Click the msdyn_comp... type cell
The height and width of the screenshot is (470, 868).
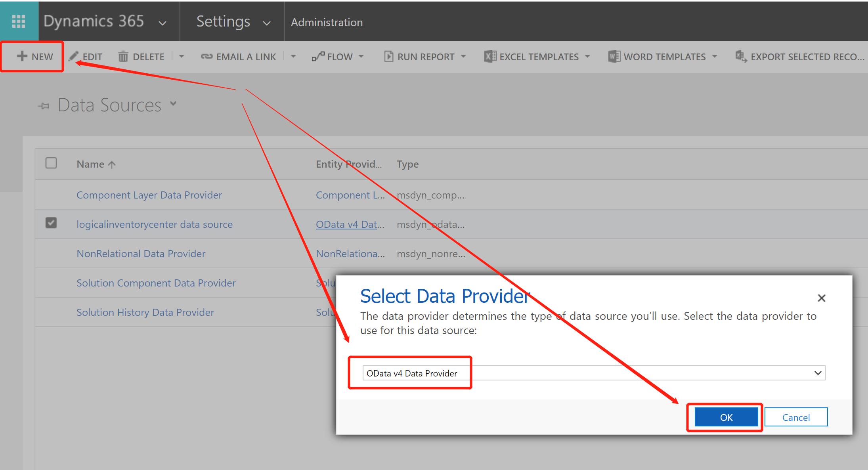pyautogui.click(x=430, y=195)
